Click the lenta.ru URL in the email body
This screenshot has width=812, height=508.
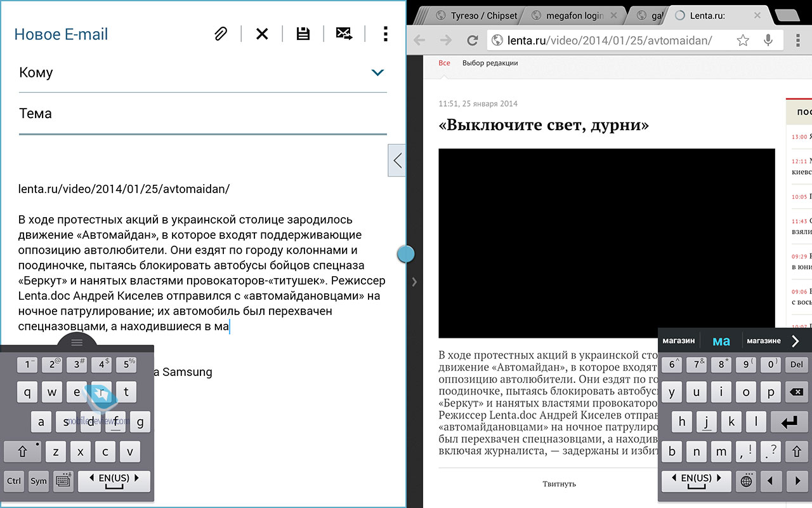pos(124,189)
